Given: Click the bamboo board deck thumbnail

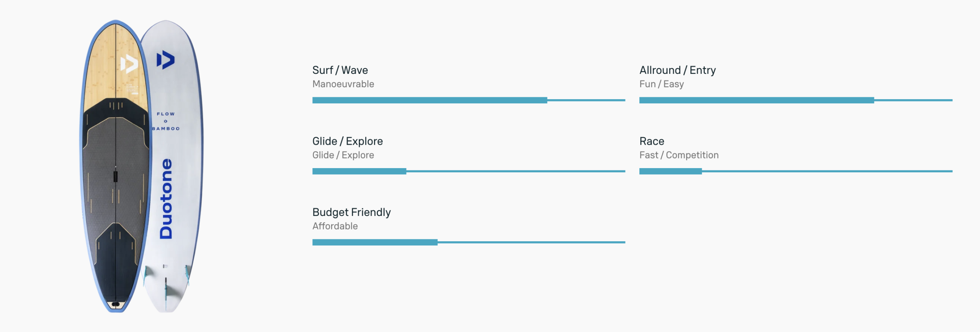Looking at the screenshot, I should 115,166.
